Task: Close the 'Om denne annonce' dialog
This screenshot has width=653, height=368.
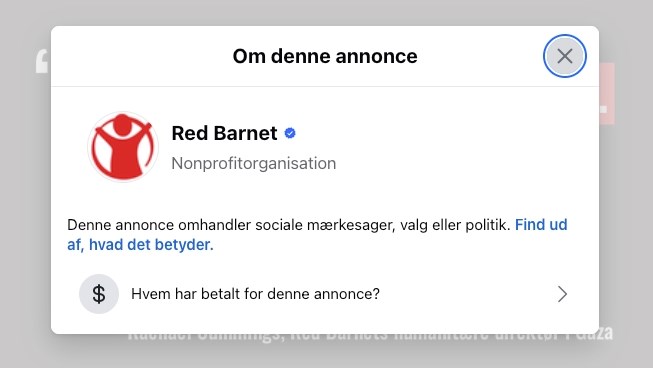Action: tap(565, 56)
